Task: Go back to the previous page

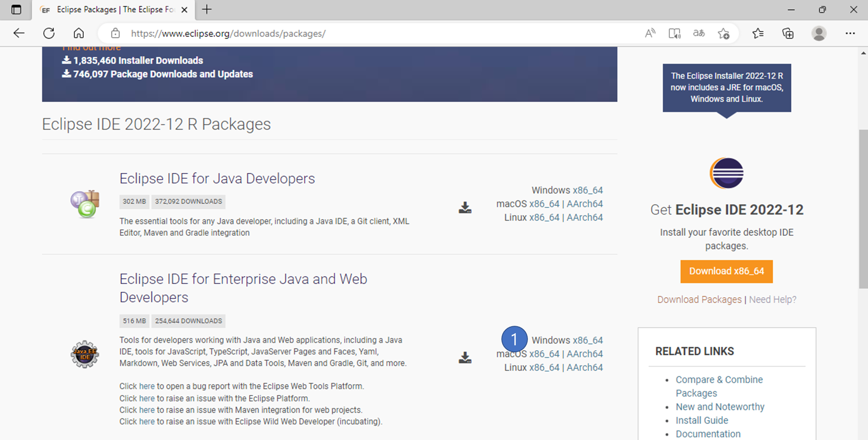Action: (x=19, y=33)
